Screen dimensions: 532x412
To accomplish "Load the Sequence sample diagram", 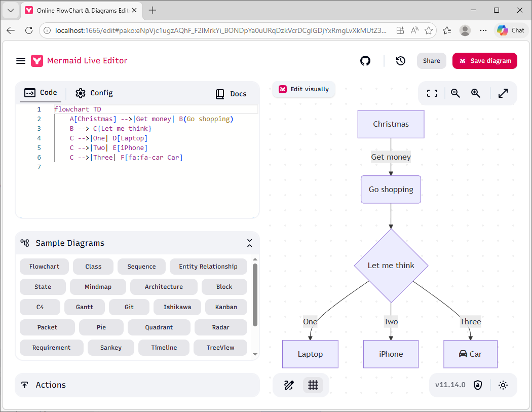I will click(x=141, y=267).
